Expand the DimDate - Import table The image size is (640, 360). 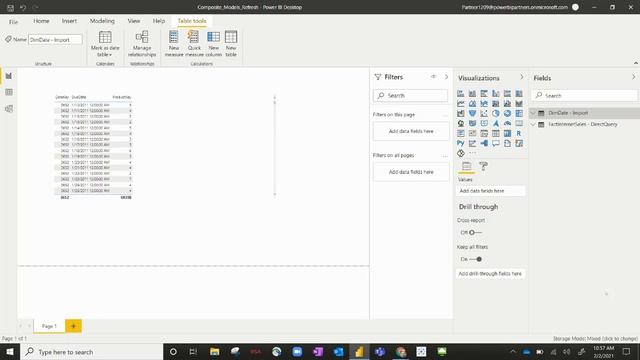pos(533,113)
